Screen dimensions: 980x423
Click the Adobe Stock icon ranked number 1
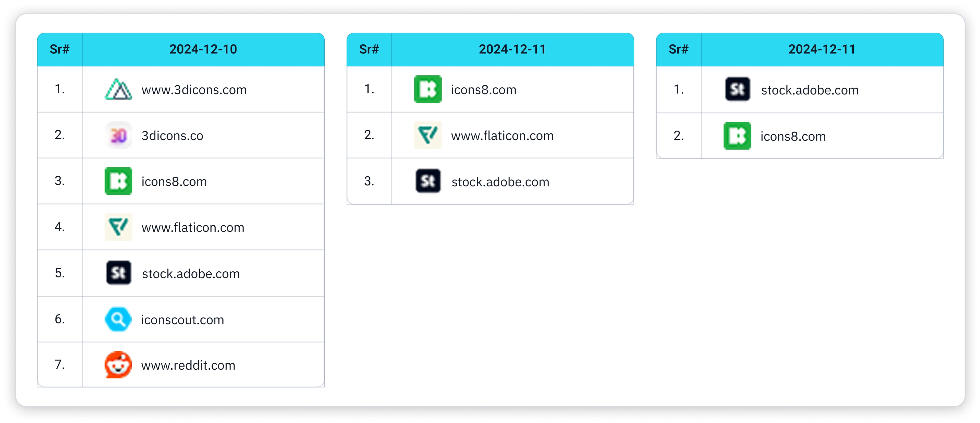(x=737, y=89)
